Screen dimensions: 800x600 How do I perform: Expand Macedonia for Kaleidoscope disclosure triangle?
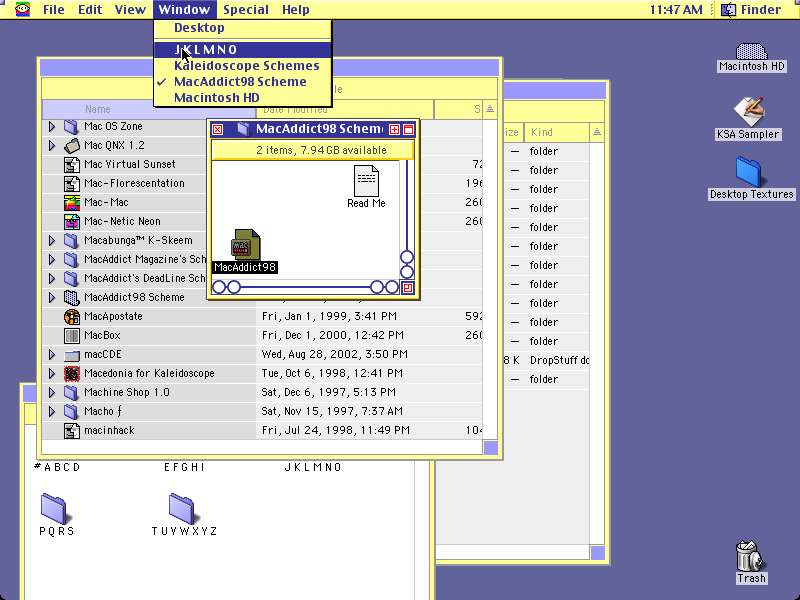[52, 373]
